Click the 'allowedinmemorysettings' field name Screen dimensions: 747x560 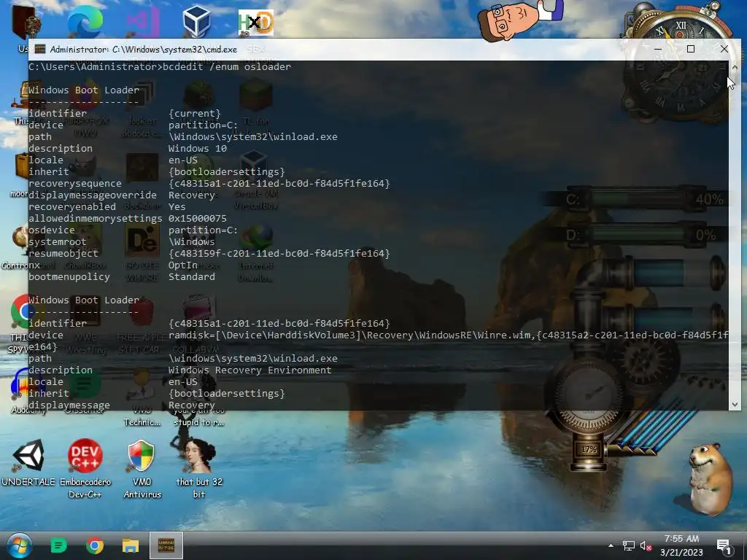(96, 218)
